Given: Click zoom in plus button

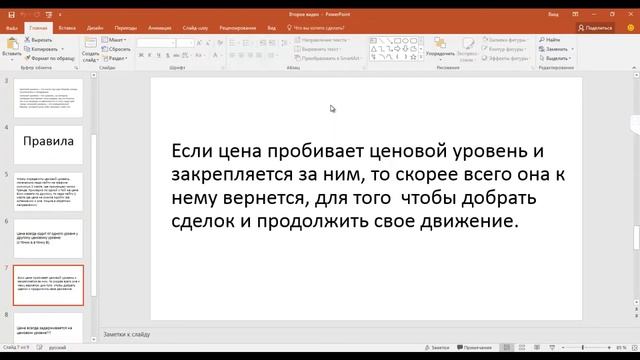Looking at the screenshot, I should click(x=609, y=347).
